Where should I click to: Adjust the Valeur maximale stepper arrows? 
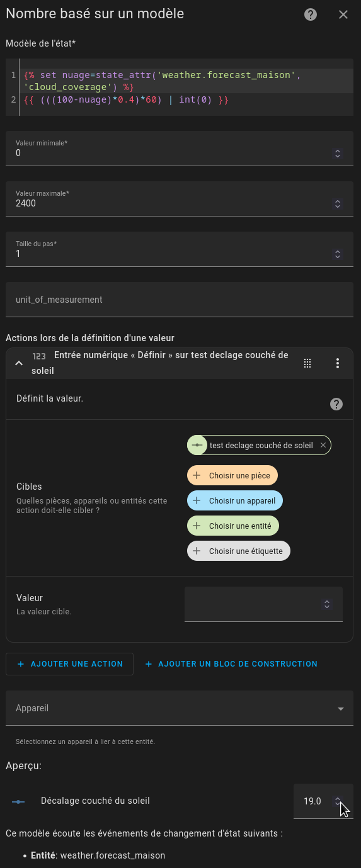pyautogui.click(x=338, y=204)
